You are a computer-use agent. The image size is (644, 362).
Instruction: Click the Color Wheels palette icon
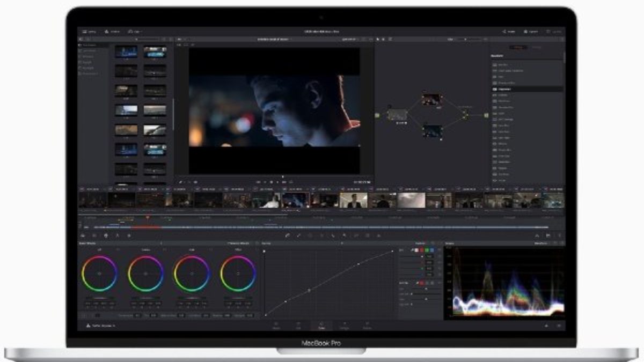[106, 235]
